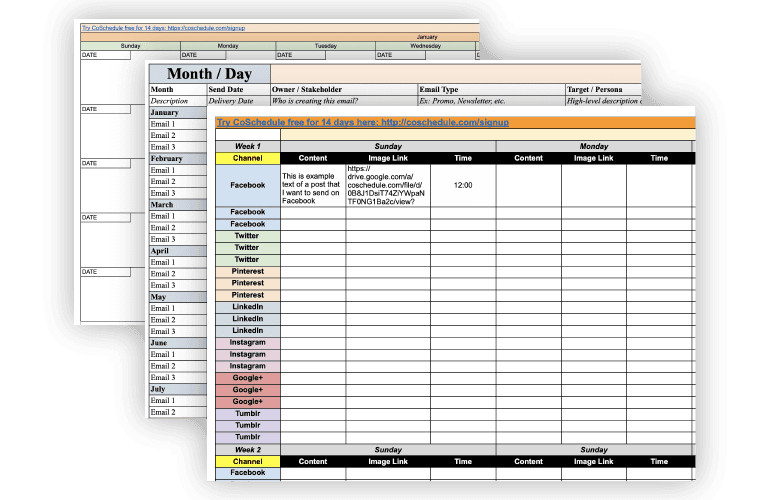The width and height of the screenshot is (770, 500).
Task: Select the "Week 1" label cell
Action: click(x=247, y=146)
